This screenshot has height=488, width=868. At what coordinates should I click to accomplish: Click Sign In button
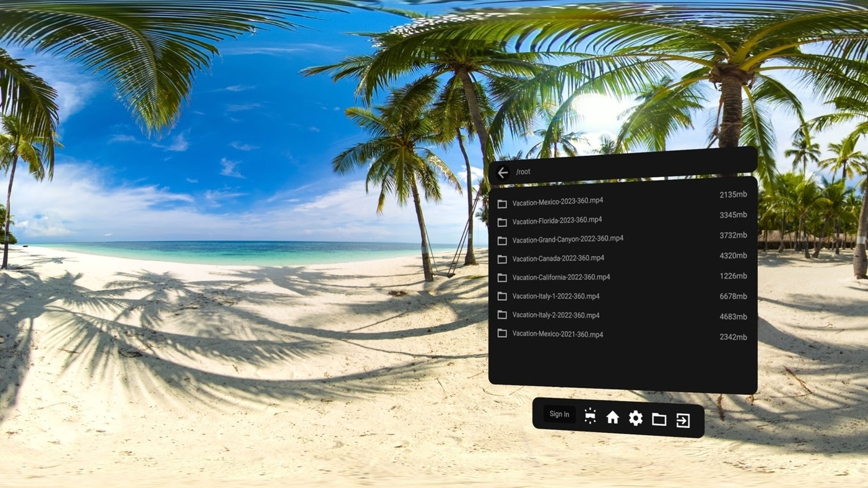[x=559, y=414]
